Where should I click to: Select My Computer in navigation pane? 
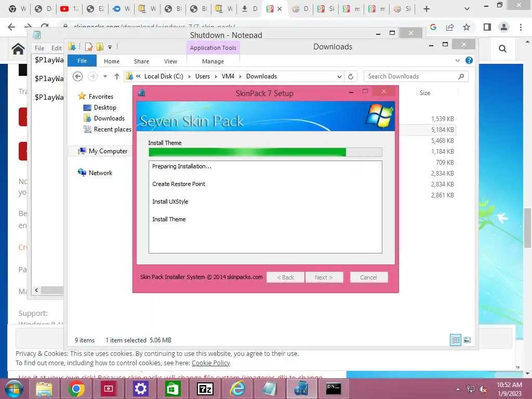tap(108, 151)
